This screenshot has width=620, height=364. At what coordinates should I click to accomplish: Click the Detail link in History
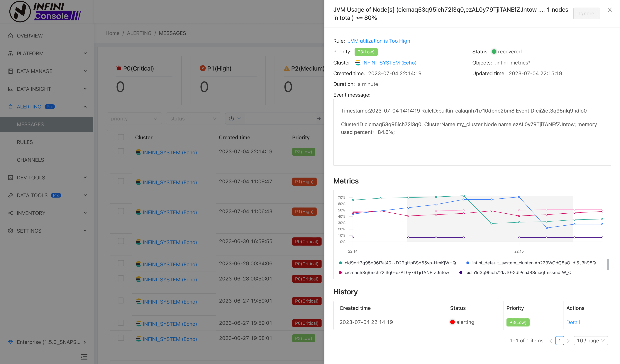(x=573, y=322)
